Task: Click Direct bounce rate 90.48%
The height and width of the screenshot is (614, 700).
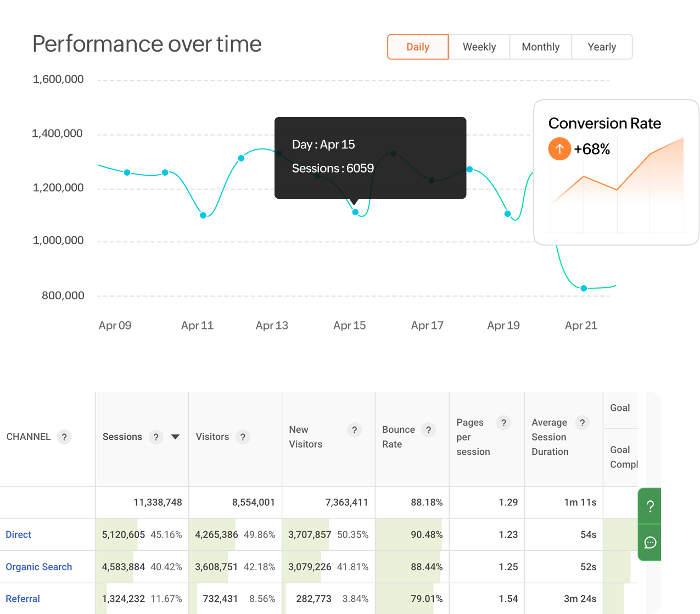Action: pos(427,535)
